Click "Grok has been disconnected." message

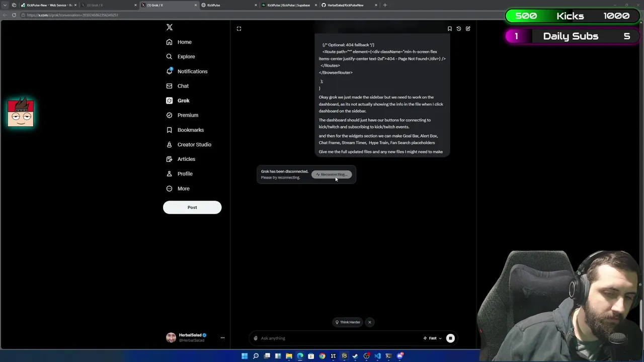[284, 171]
